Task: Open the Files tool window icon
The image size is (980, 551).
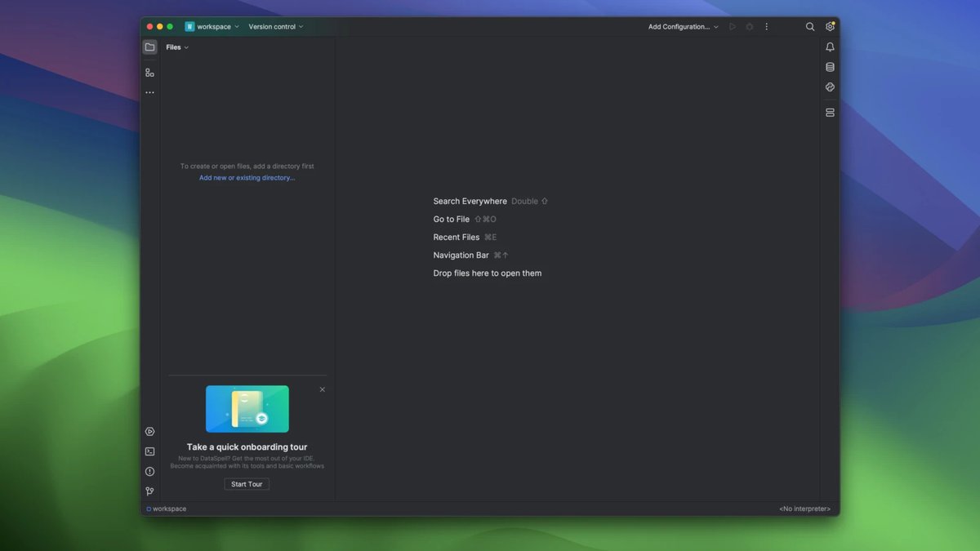Action: 149,47
